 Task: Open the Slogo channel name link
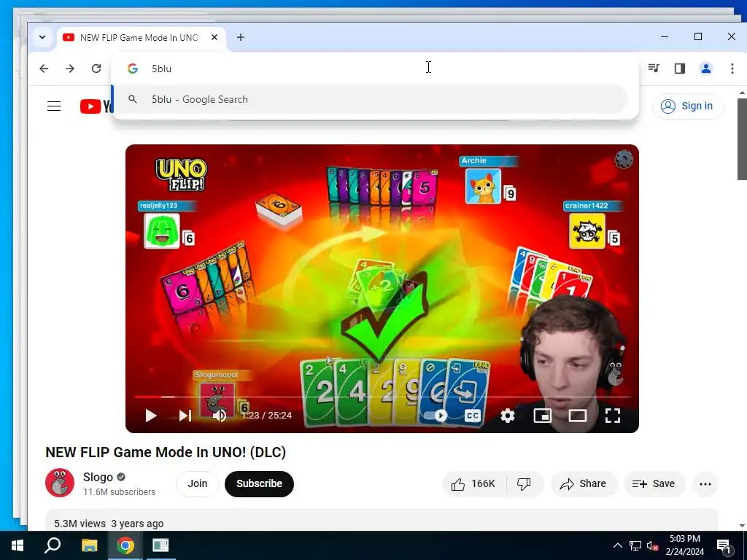point(98,477)
